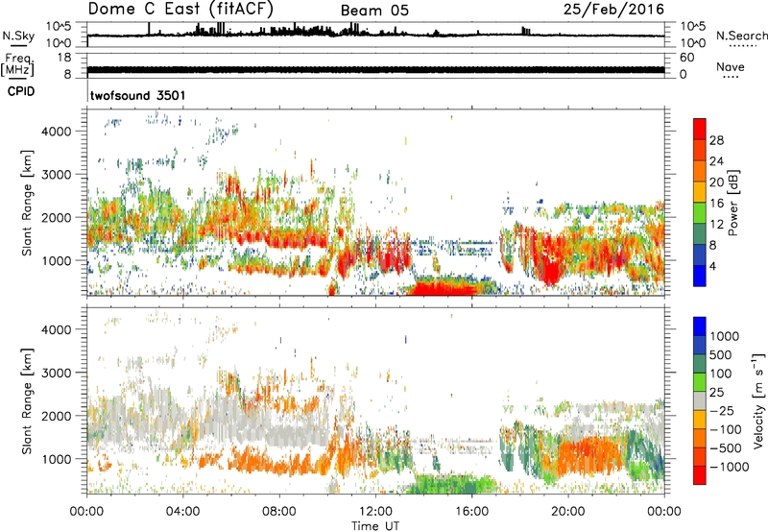
Task: Click the '28' value on Power scale
Action: click(x=716, y=140)
